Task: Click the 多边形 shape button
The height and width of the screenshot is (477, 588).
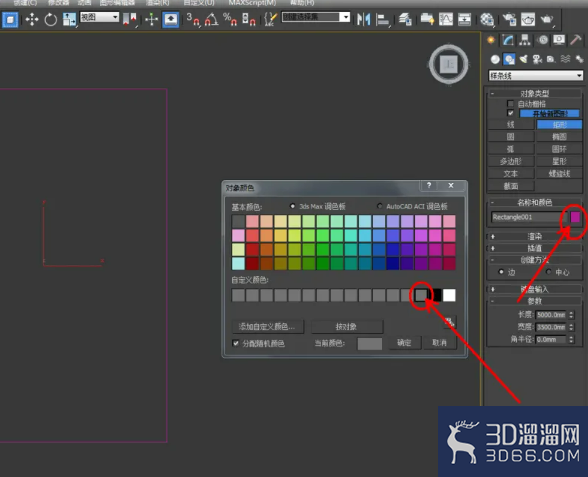Action: tap(511, 161)
